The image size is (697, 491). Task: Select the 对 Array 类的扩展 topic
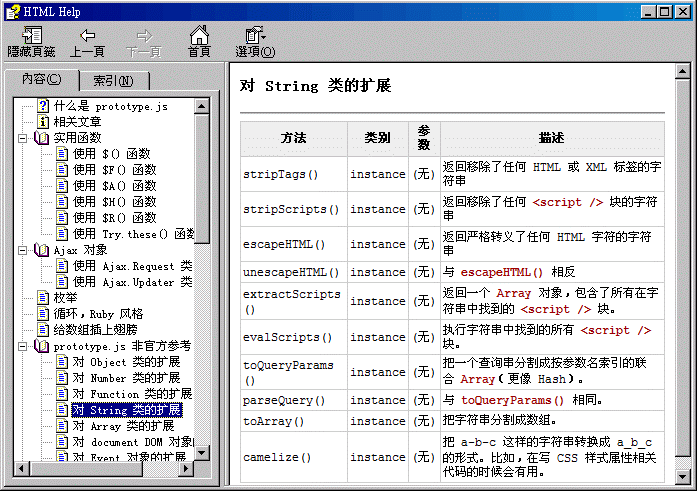[x=124, y=426]
